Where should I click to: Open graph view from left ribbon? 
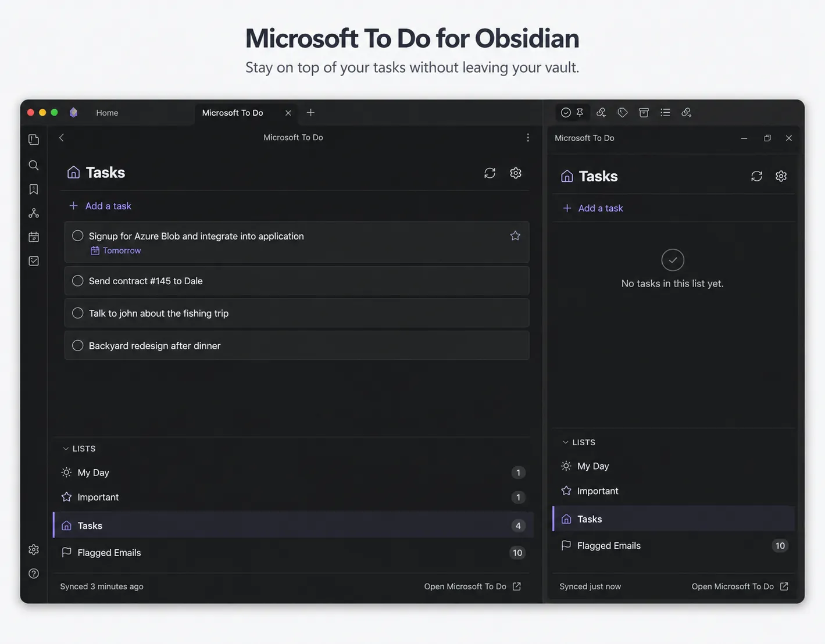click(34, 213)
